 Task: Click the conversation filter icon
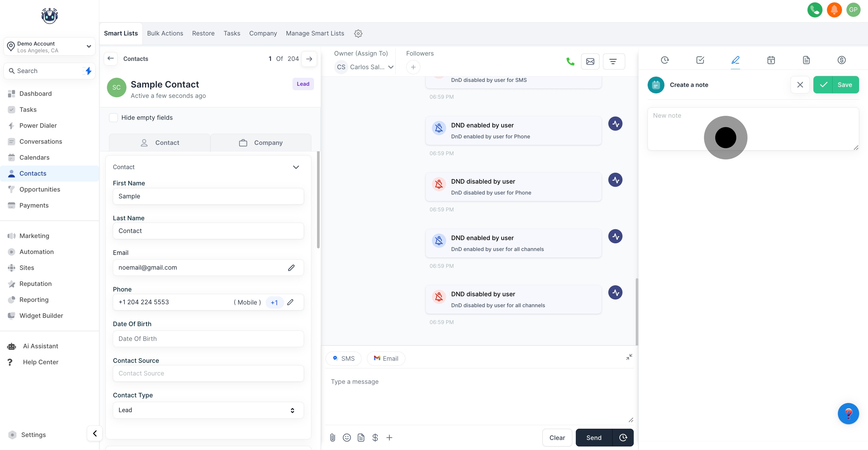(x=613, y=61)
